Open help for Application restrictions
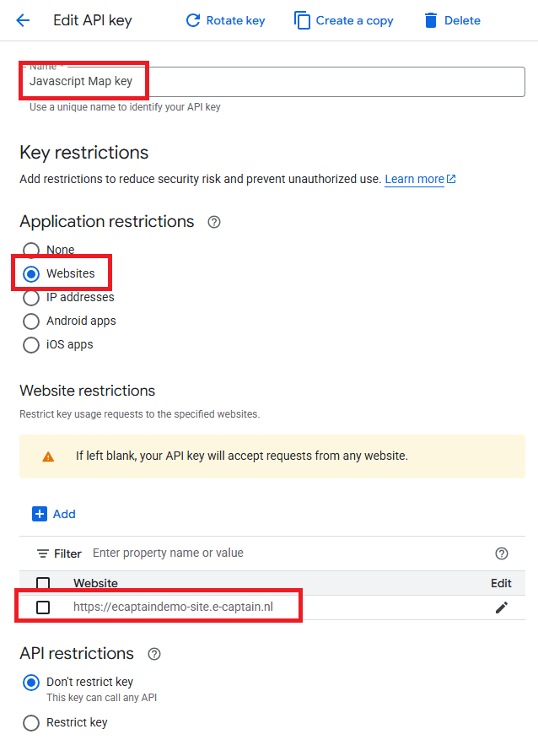 214,222
